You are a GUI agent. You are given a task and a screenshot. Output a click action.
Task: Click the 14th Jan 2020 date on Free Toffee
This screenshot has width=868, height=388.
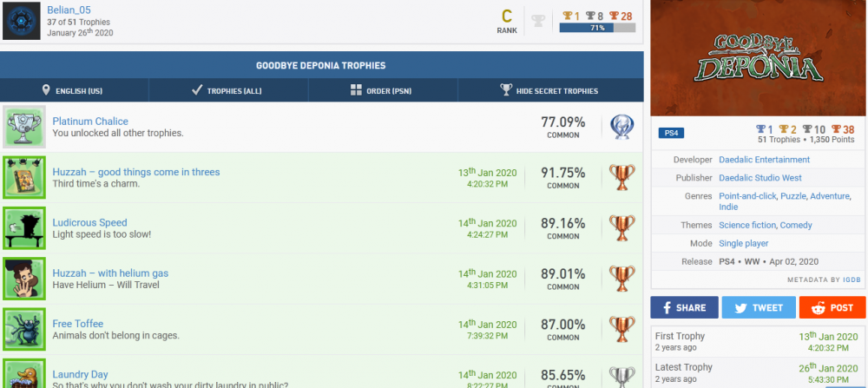pos(487,324)
